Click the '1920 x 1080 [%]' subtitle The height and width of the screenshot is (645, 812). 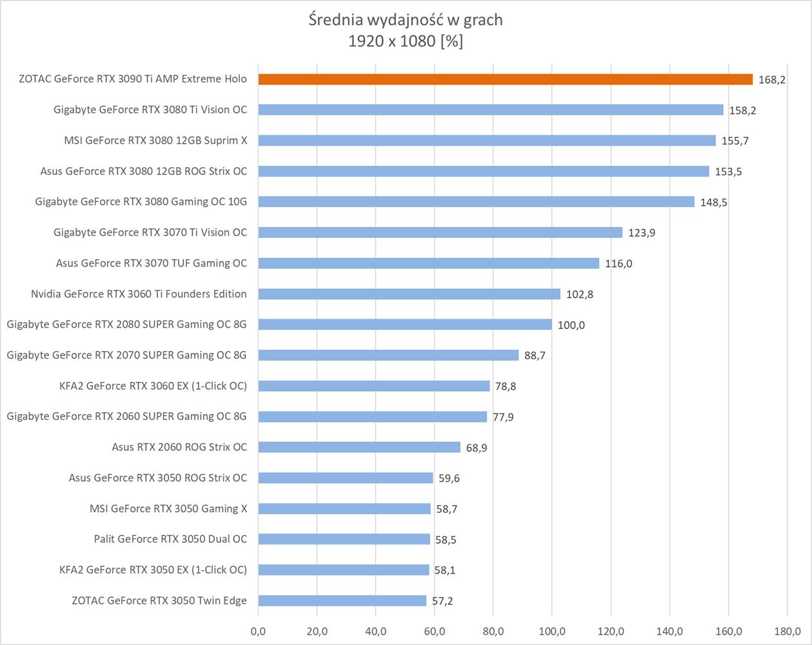[x=405, y=41]
